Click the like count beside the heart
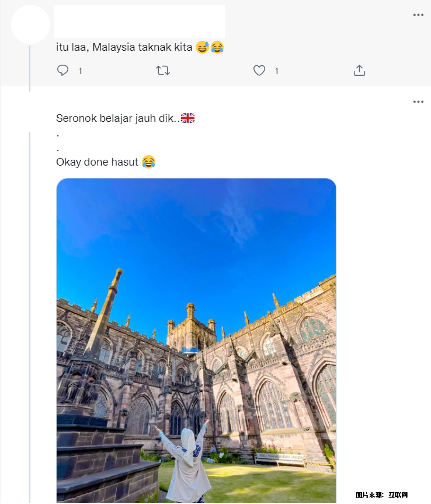 point(276,71)
